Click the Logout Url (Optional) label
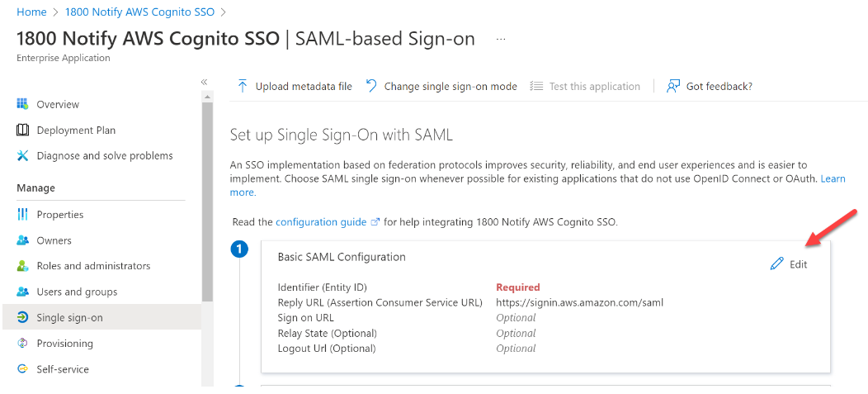The width and height of the screenshot is (868, 394). click(327, 349)
